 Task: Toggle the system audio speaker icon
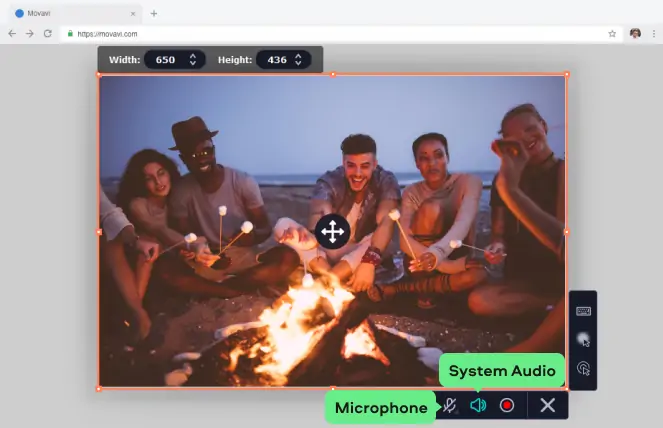pos(478,406)
